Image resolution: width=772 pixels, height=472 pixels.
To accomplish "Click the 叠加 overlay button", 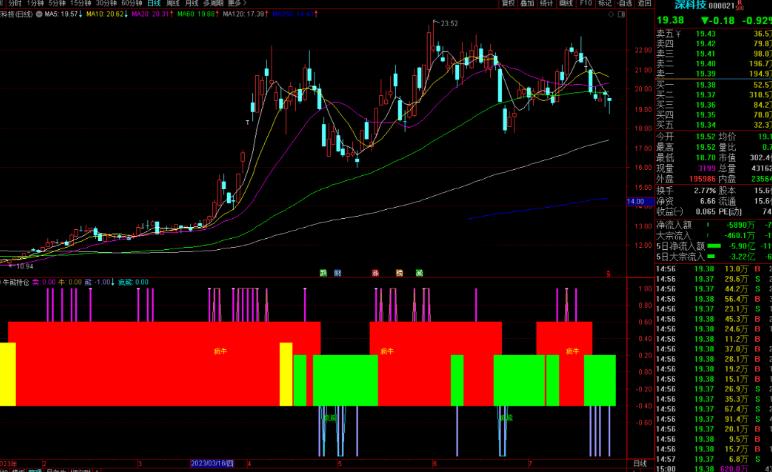I will click(527, 3).
